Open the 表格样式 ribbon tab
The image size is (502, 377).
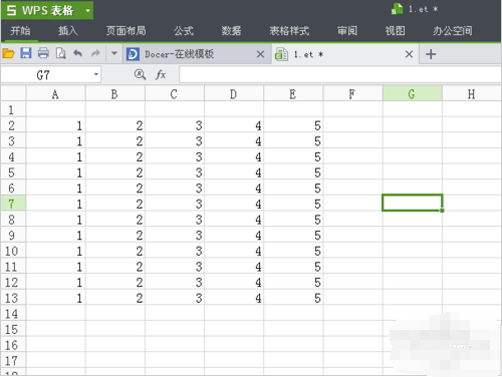pos(289,31)
